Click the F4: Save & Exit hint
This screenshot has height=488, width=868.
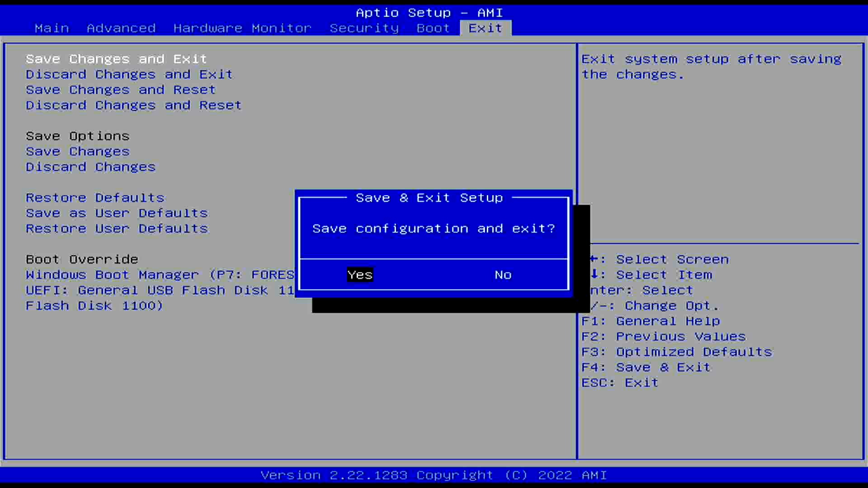point(646,367)
